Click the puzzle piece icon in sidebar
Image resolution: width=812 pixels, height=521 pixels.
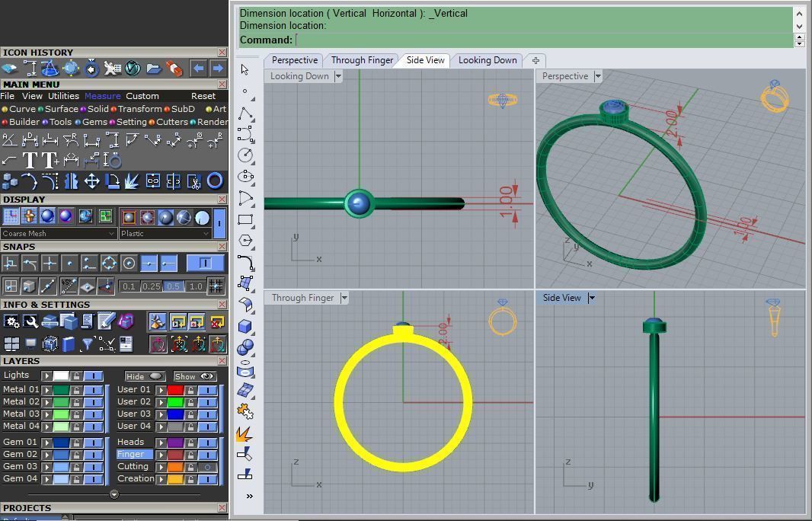tap(245, 412)
